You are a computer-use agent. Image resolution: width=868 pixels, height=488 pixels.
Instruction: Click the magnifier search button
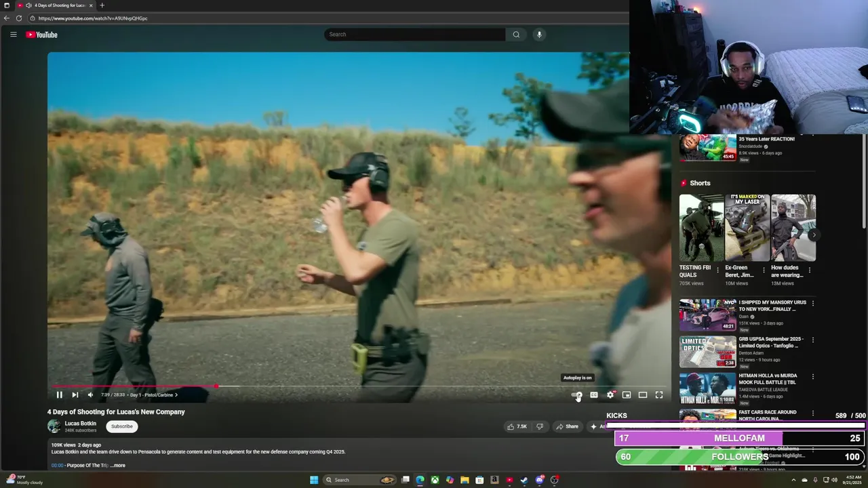(x=516, y=35)
